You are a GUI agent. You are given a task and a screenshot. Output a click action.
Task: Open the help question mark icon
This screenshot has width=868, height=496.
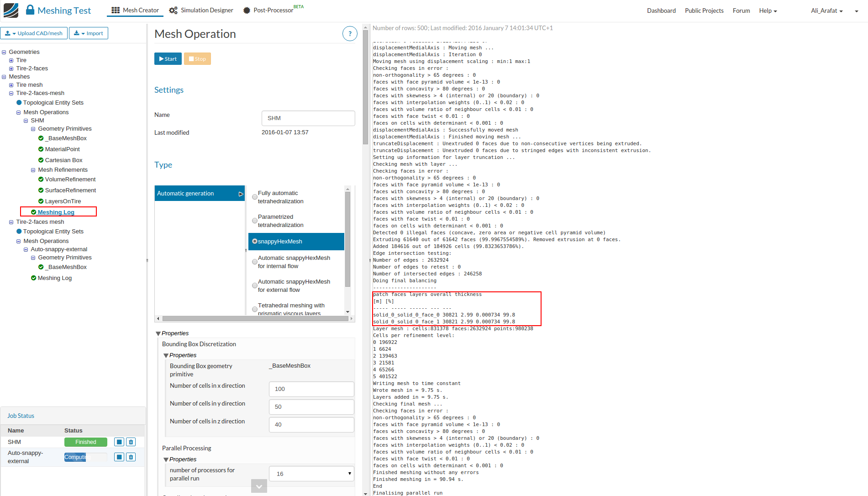pos(350,33)
